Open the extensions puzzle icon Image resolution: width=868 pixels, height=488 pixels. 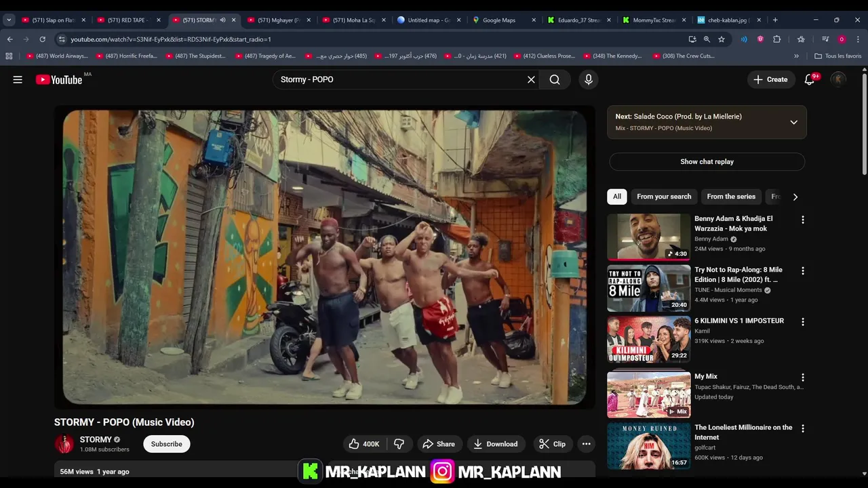click(777, 39)
